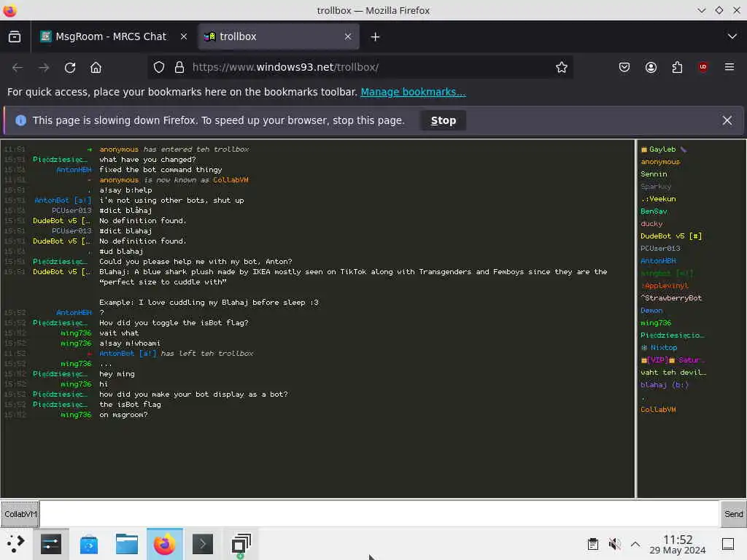This screenshot has width=747, height=560.
Task: Open a new tab with plus
Action: (x=375, y=36)
